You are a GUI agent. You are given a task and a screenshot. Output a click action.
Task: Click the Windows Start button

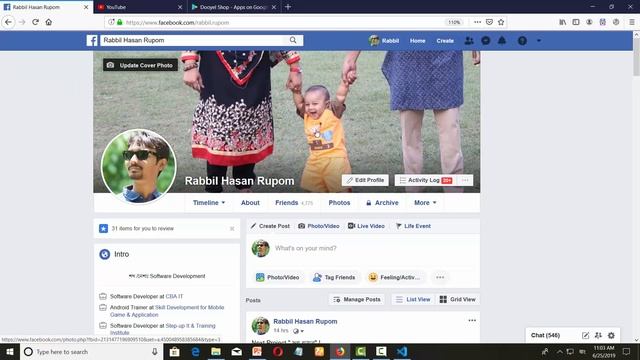click(10, 351)
